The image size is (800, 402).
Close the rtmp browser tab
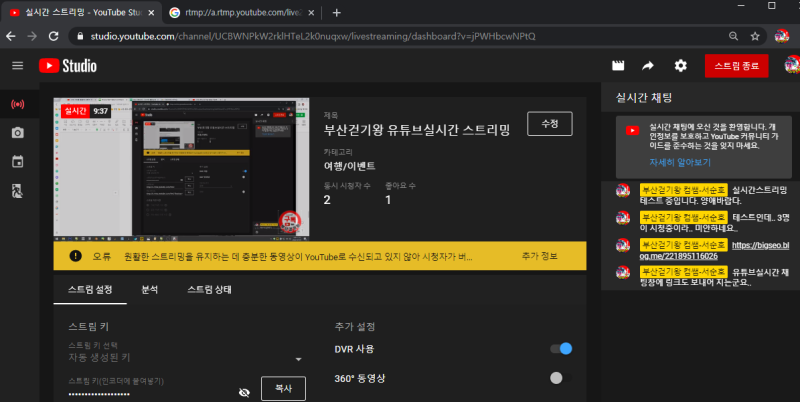pos(311,13)
